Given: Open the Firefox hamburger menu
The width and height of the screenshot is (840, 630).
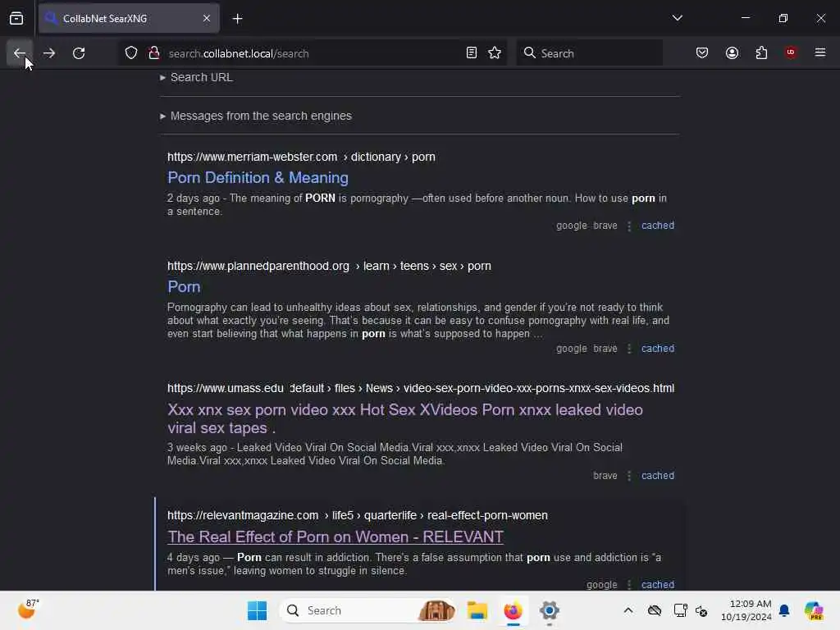Looking at the screenshot, I should click(x=820, y=53).
